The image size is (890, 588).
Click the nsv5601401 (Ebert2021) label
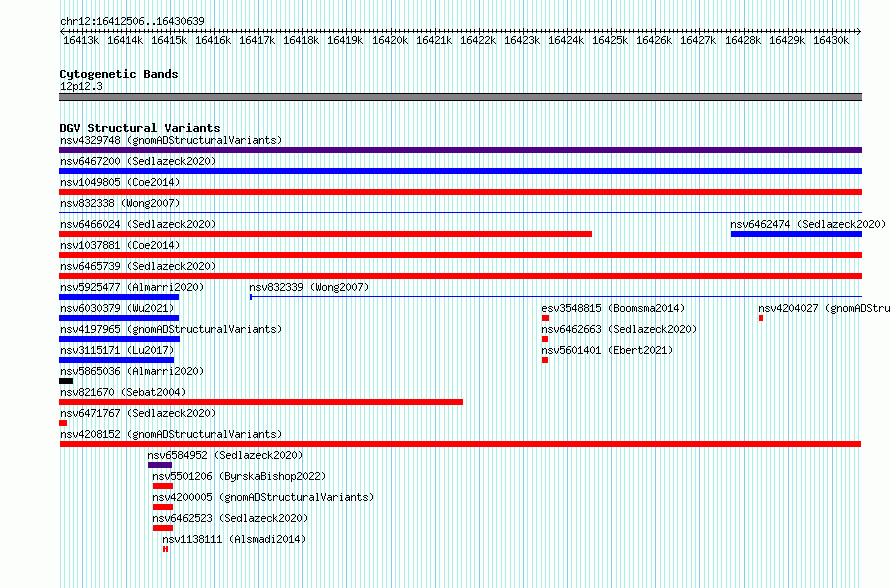point(607,350)
